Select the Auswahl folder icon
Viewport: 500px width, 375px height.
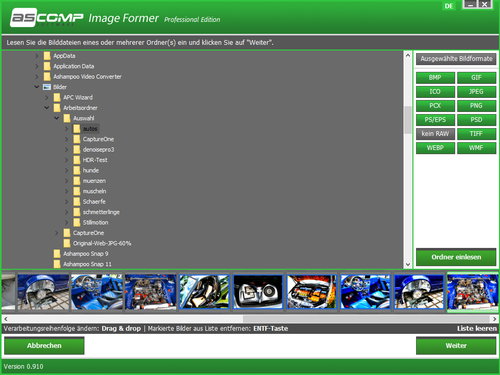coord(67,118)
